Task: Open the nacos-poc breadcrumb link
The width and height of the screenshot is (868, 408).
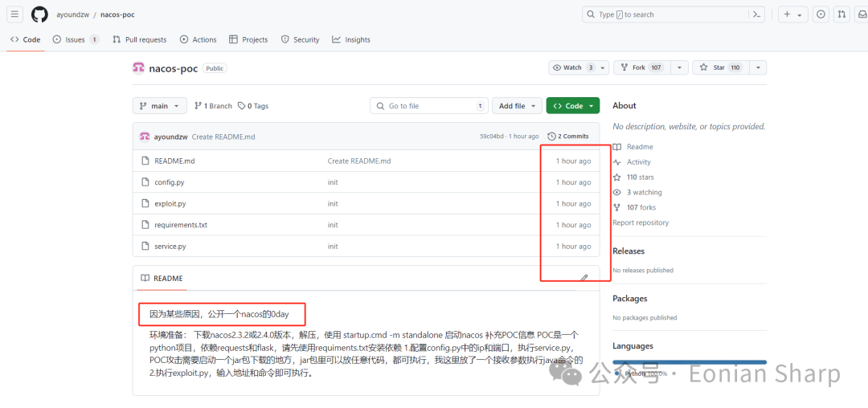Action: [117, 14]
